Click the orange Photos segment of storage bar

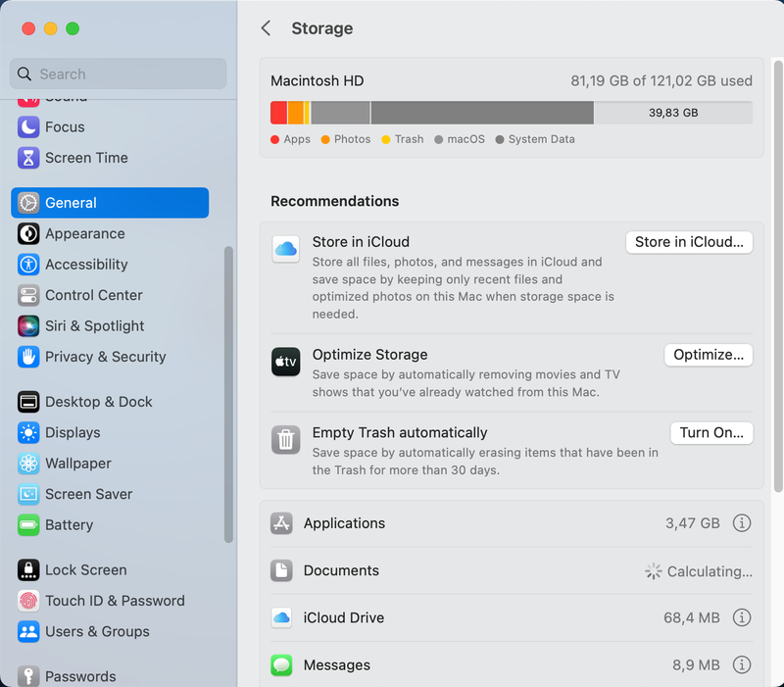coord(296,113)
